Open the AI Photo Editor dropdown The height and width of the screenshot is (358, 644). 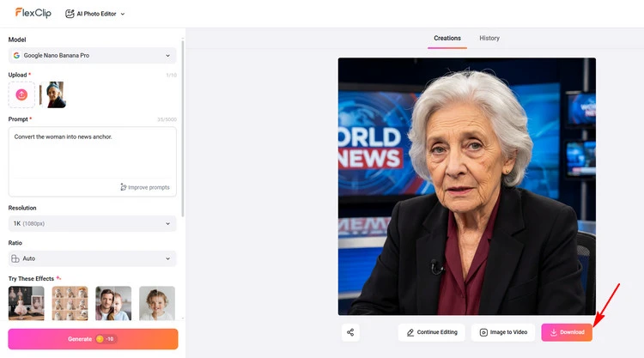[x=95, y=14]
